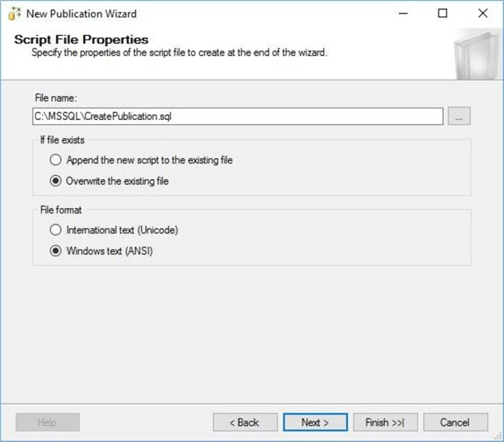Cancel the publication wizard

coord(454,423)
